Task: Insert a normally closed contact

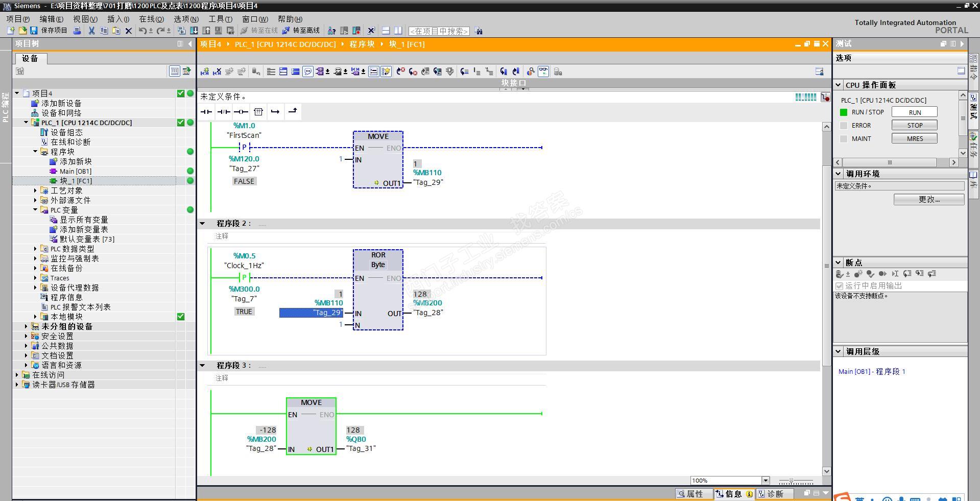Action: (224, 111)
